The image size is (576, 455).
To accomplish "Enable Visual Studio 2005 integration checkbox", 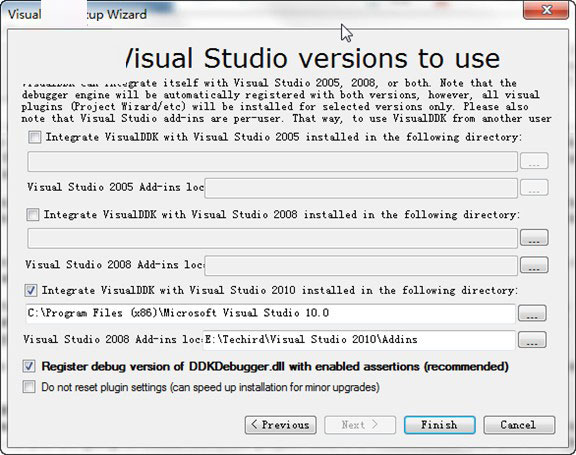I will point(35,137).
